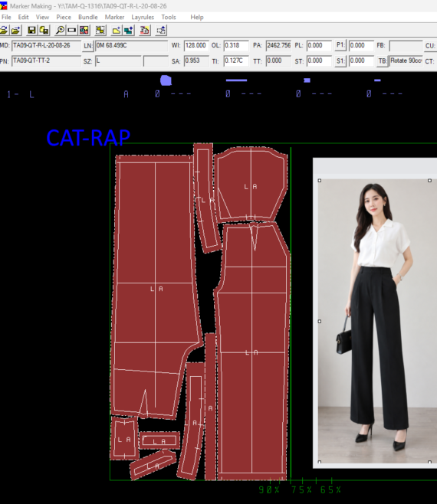Click the teal add bundle icon
This screenshot has width=437, height=504.
coord(129,30)
